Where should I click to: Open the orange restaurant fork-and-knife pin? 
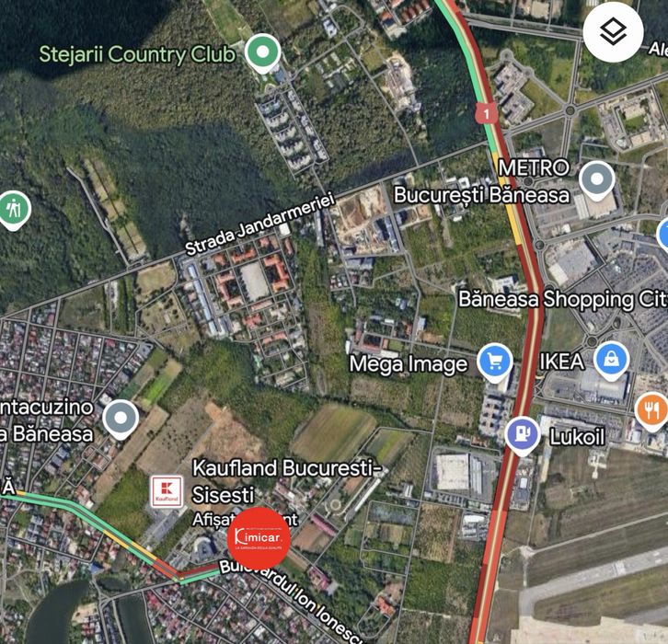(x=651, y=411)
